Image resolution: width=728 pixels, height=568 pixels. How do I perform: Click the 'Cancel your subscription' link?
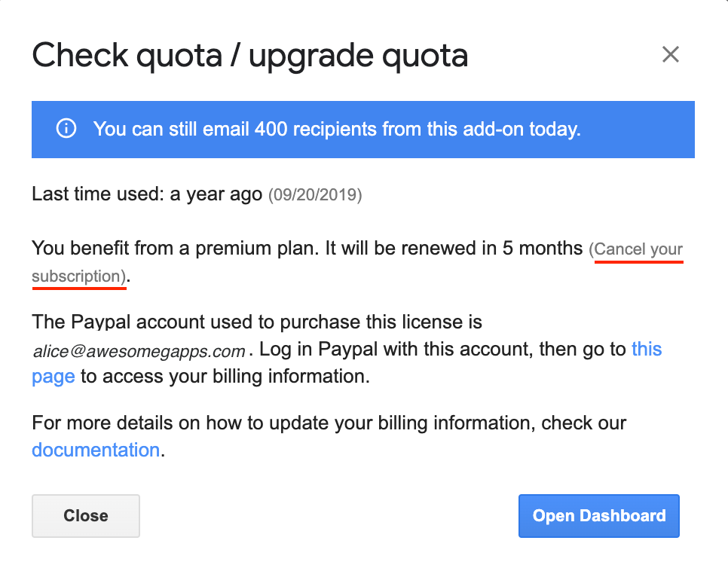tap(638, 249)
